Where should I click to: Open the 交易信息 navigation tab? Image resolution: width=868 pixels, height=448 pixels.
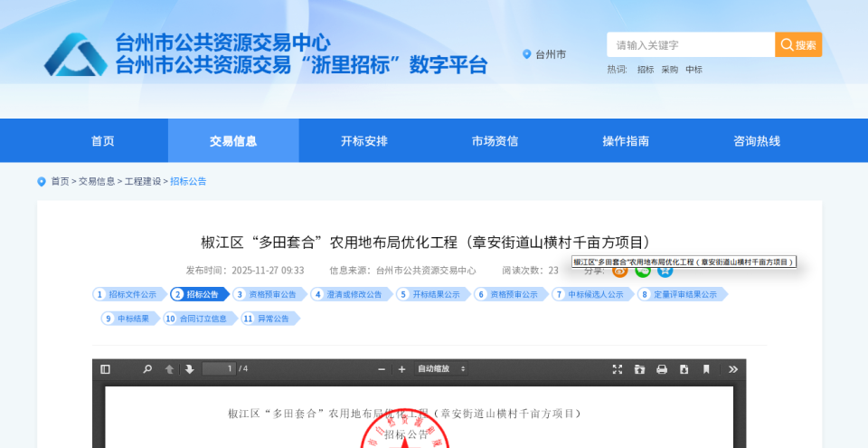point(233,141)
